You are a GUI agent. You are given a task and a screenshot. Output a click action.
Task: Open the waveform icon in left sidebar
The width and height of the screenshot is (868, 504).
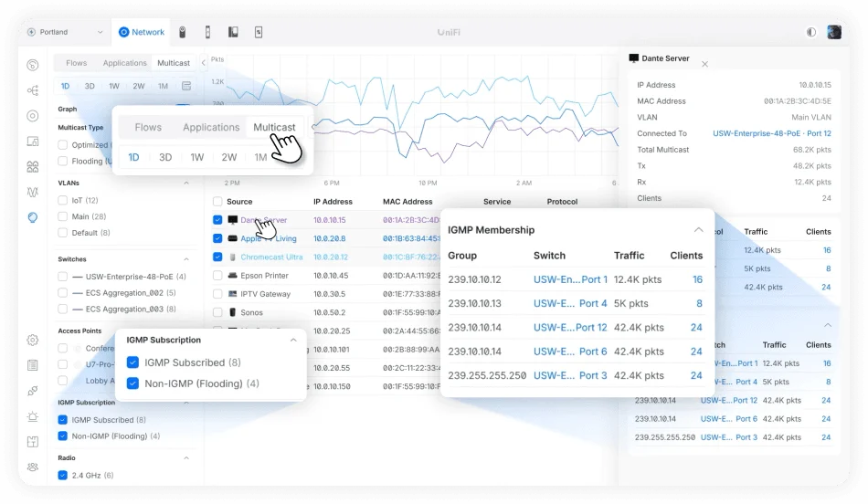coord(33,192)
